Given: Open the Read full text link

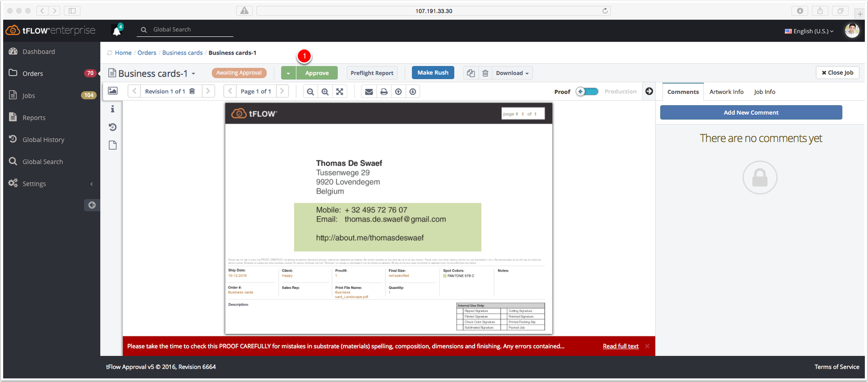Looking at the screenshot, I should 621,346.
